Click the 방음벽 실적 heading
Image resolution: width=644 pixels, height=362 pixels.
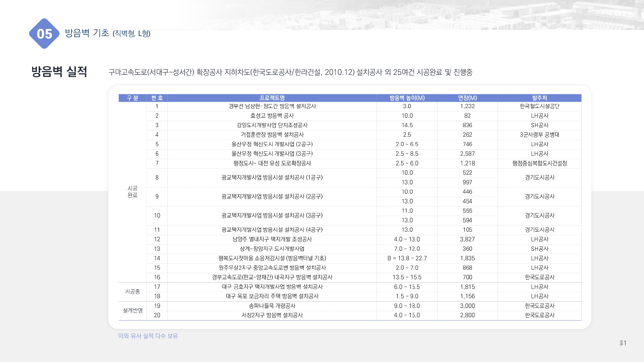[x=59, y=71]
